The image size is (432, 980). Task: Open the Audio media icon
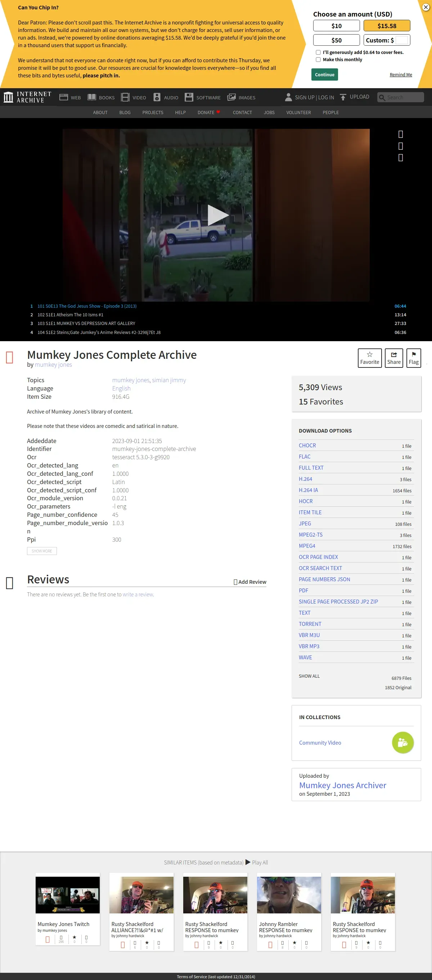[x=157, y=98]
